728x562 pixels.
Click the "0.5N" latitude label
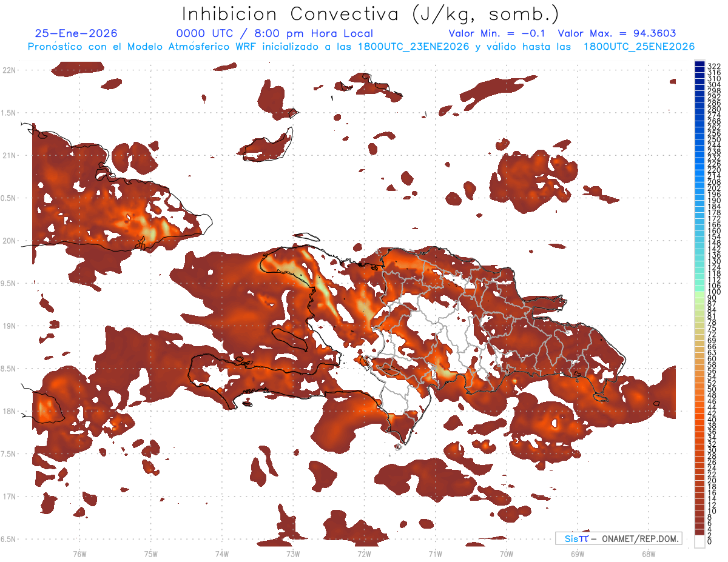(x=9, y=198)
